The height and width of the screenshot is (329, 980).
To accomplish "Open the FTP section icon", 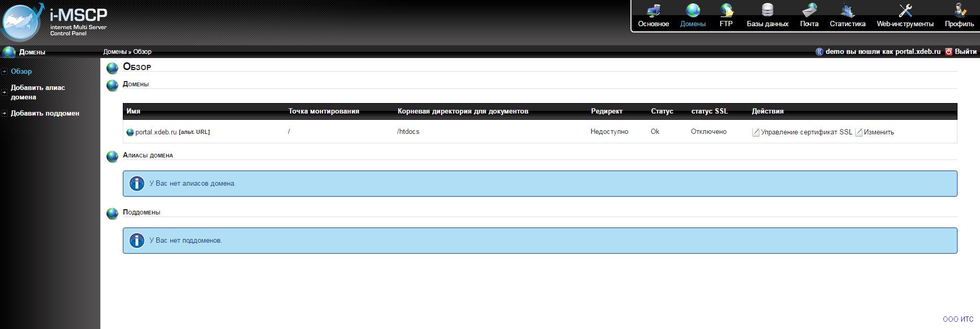I will point(726,10).
